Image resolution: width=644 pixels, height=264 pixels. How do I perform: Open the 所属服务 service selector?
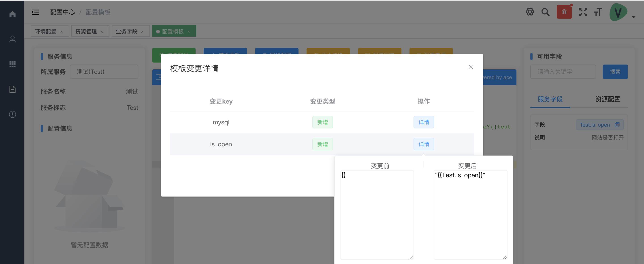104,72
